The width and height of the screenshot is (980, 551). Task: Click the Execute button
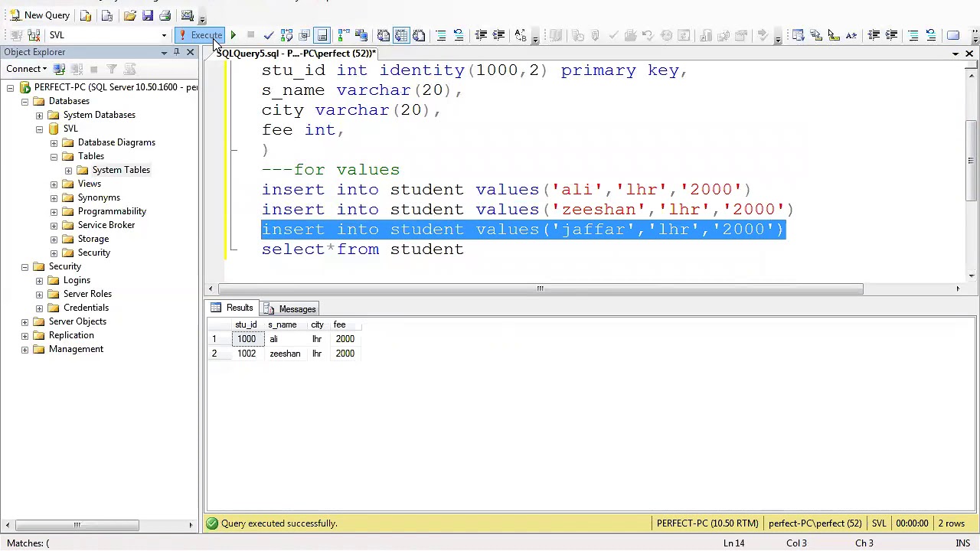click(200, 35)
